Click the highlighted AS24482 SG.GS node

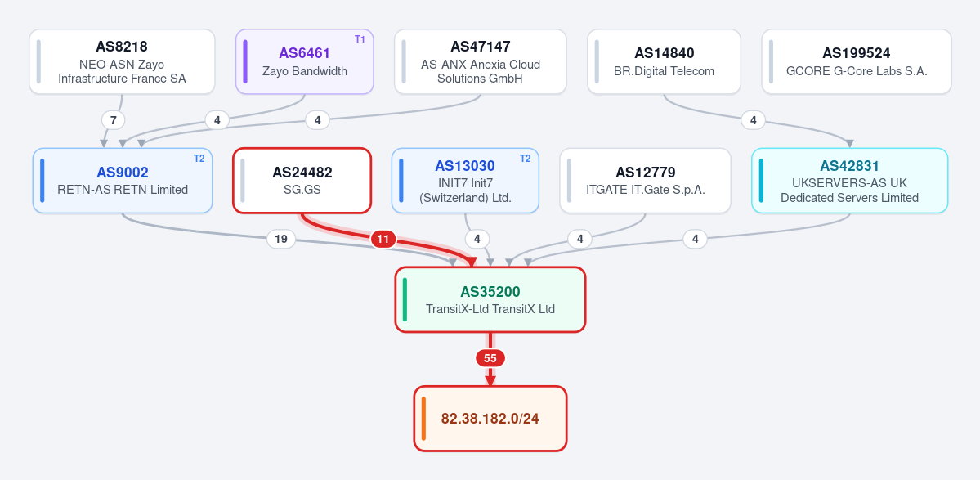(302, 181)
